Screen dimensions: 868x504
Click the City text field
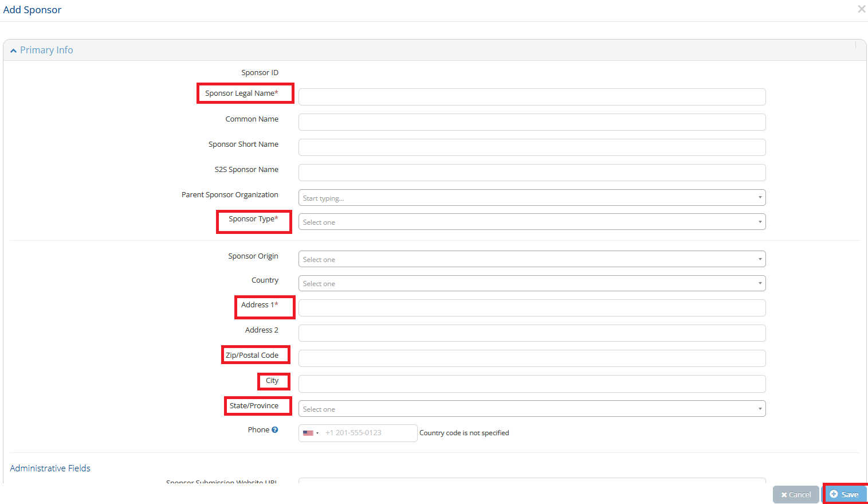pyautogui.click(x=532, y=384)
